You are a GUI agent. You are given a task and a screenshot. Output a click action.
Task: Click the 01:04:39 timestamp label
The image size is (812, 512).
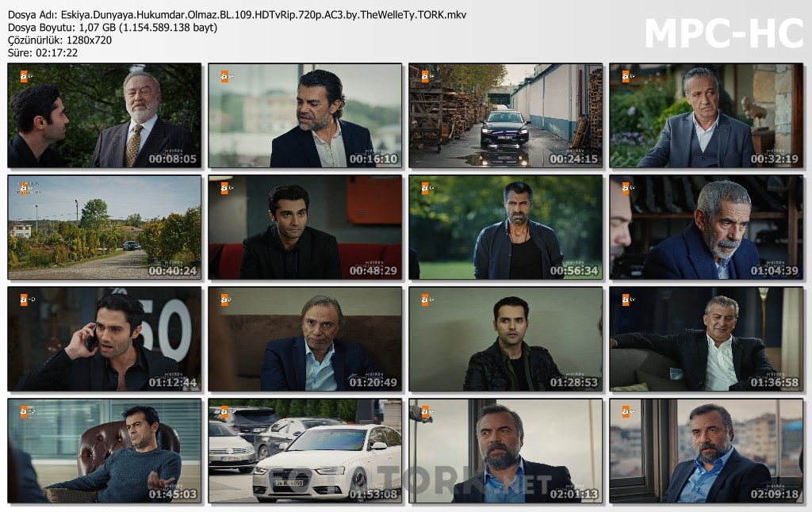pyautogui.click(x=774, y=271)
